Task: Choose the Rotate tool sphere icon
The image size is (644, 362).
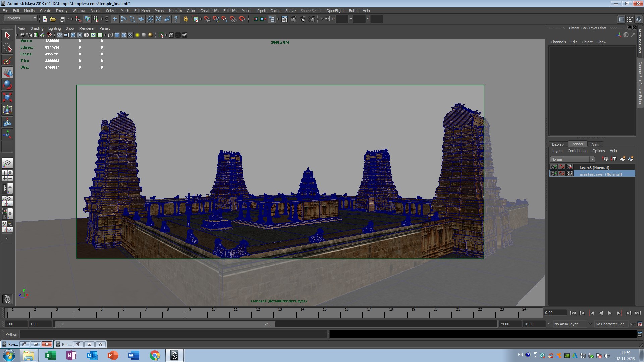Action: (7, 85)
